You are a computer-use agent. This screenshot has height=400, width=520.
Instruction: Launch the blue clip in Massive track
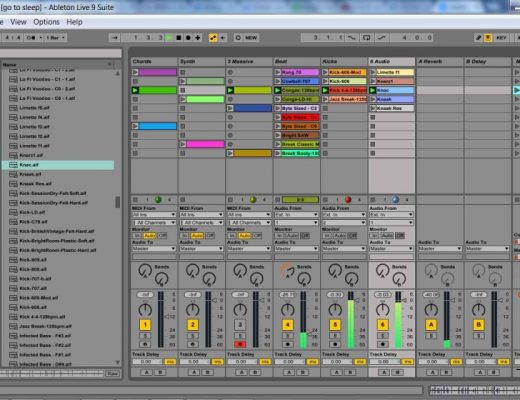[x=230, y=108]
